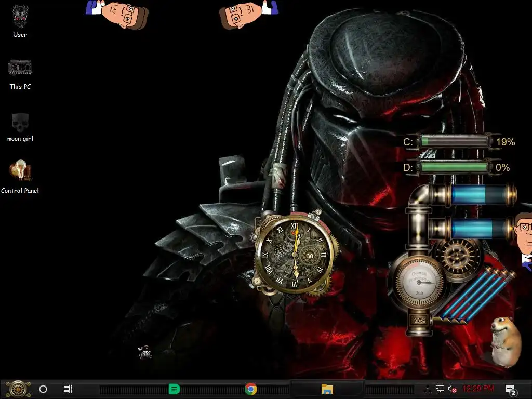Open the Control Panel desktop icon

point(20,177)
